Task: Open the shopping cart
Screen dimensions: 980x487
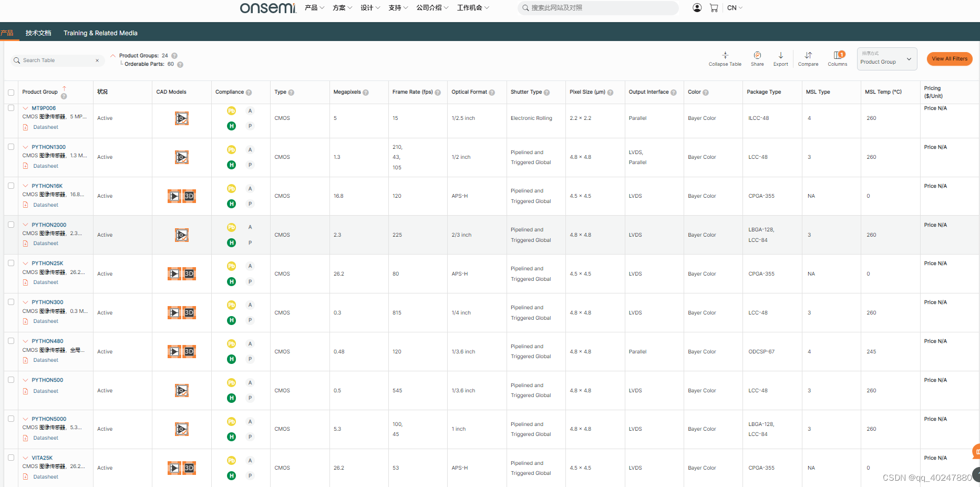Action: [714, 7]
